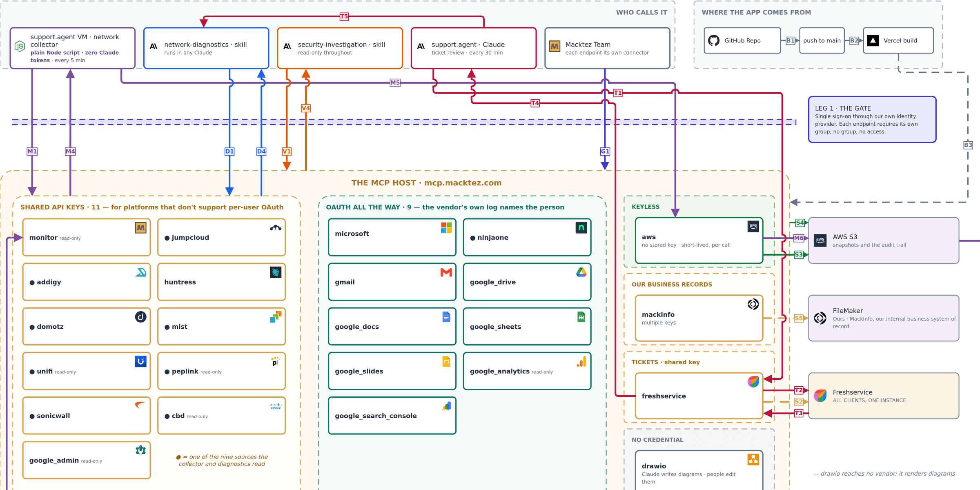The width and height of the screenshot is (980, 490).
Task: Click the D4 edge label
Action: click(261, 151)
